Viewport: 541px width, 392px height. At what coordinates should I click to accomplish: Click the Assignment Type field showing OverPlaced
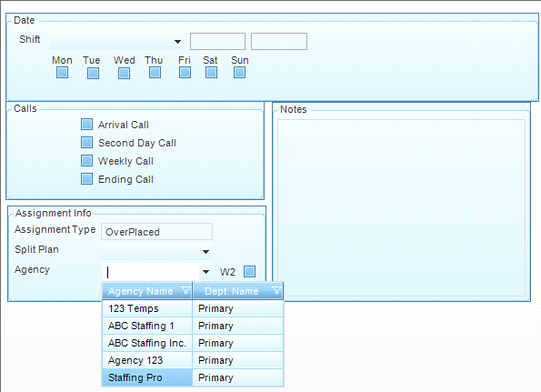[156, 232]
